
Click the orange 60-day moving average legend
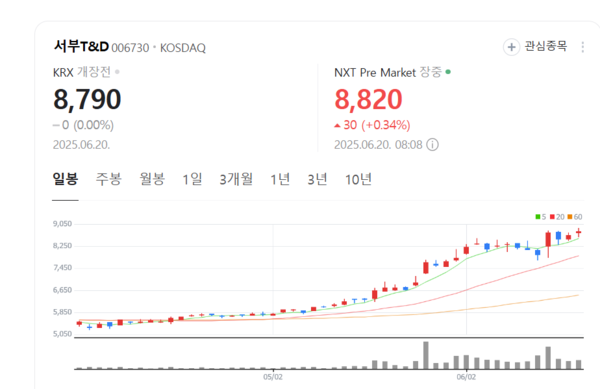click(x=575, y=217)
